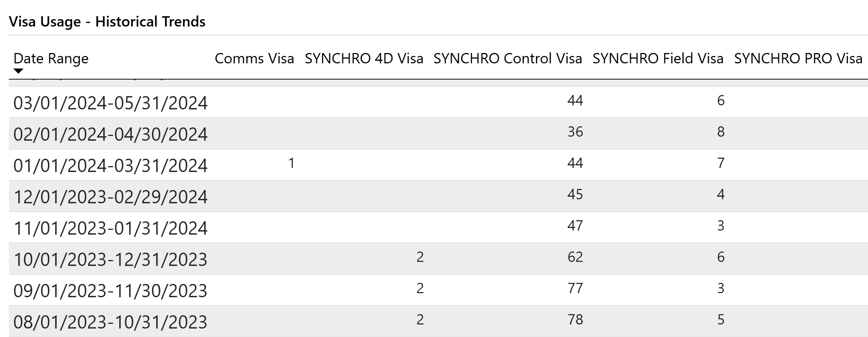The width and height of the screenshot is (868, 337).
Task: Click the SYNCHRO Field Visa header
Action: (x=658, y=59)
